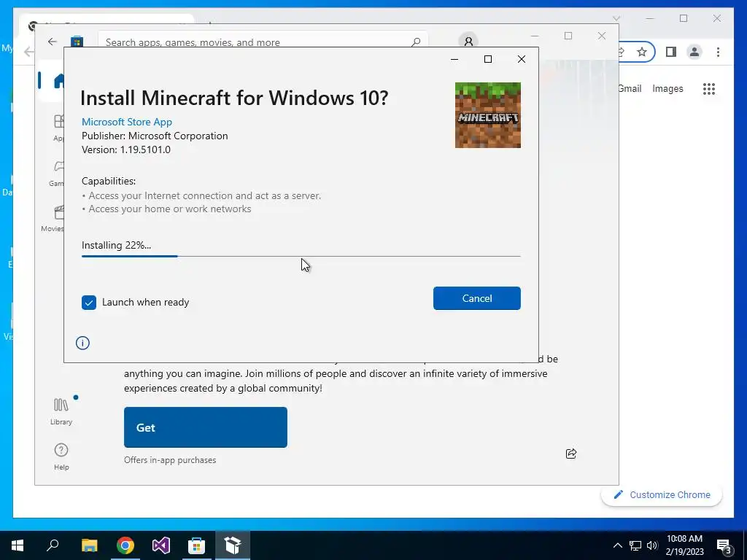Screen dimensions: 747x560
Task: Cancel the Minecraft installation
Action: pos(476,298)
